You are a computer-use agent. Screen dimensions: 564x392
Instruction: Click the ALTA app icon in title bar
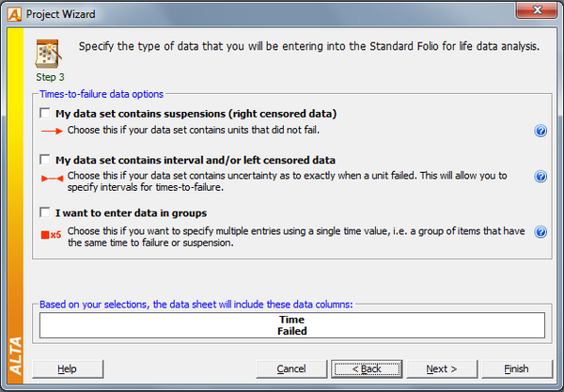click(x=11, y=10)
